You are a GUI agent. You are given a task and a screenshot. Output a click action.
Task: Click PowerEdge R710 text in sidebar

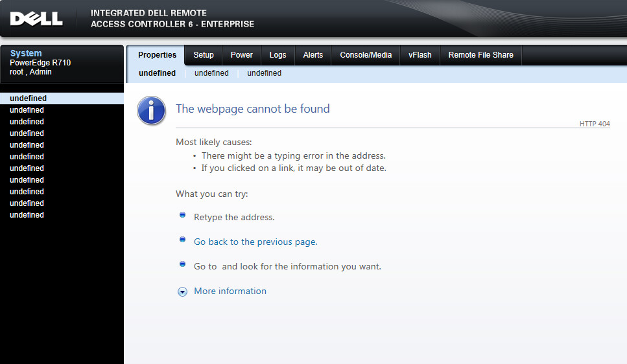coord(40,63)
